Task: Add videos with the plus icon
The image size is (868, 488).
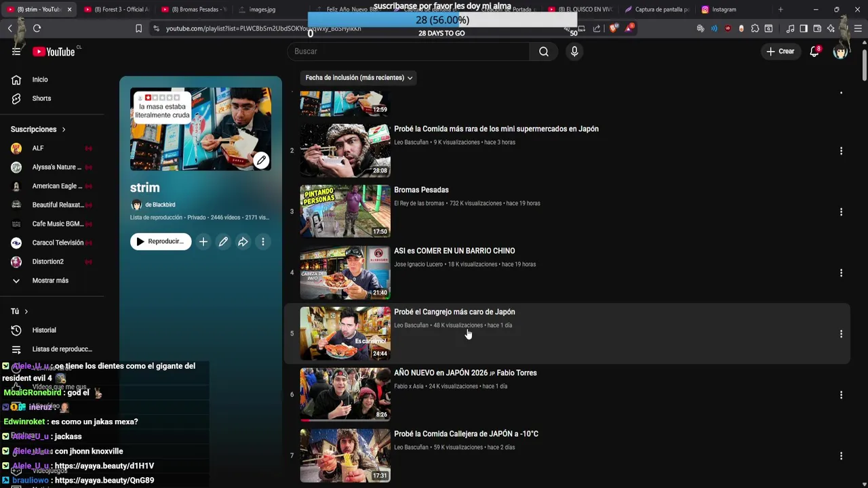Action: (x=203, y=242)
